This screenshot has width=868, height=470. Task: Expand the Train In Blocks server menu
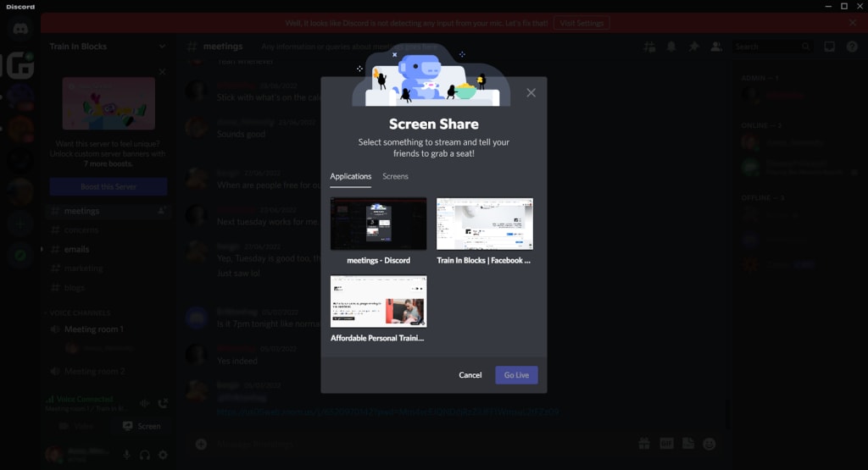pos(162,47)
